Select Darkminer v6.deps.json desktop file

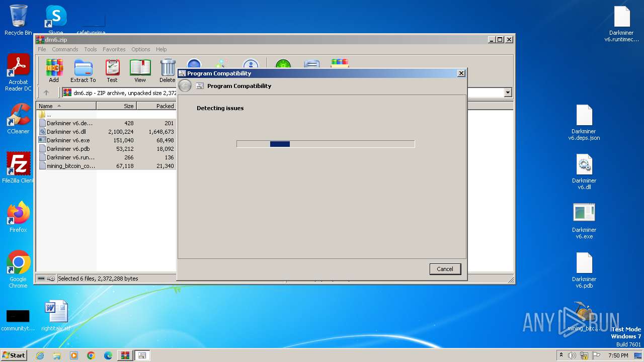click(x=584, y=122)
